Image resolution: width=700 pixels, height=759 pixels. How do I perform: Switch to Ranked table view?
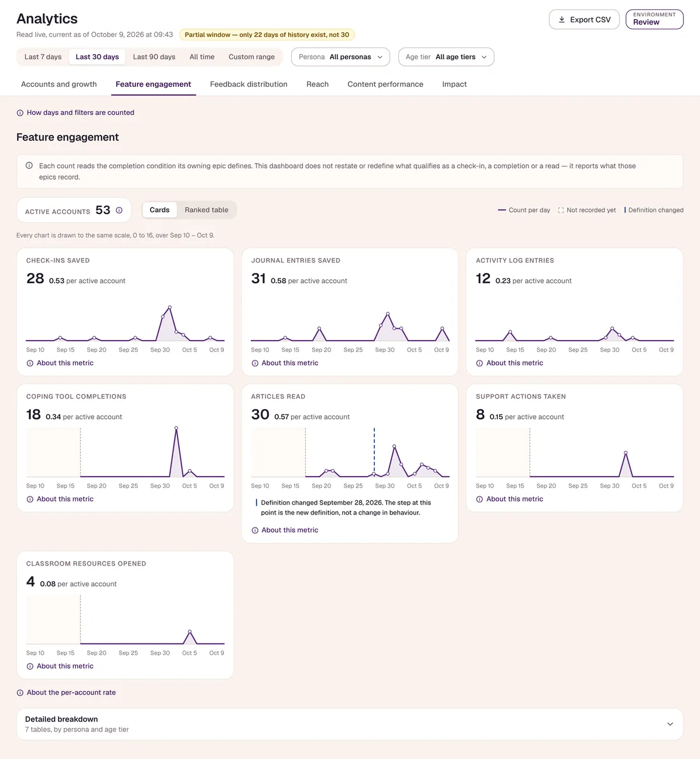pyautogui.click(x=207, y=210)
